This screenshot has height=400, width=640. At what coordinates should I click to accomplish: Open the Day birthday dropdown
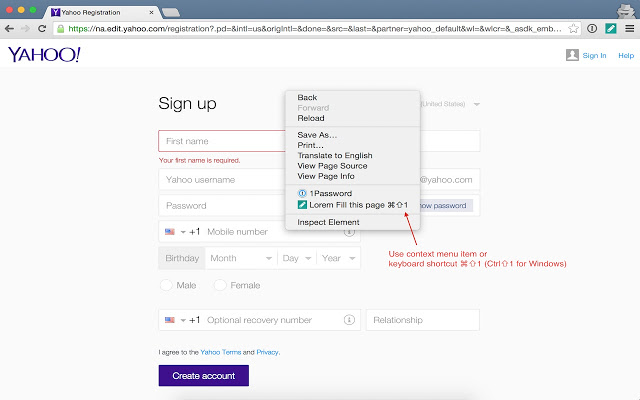point(297,258)
